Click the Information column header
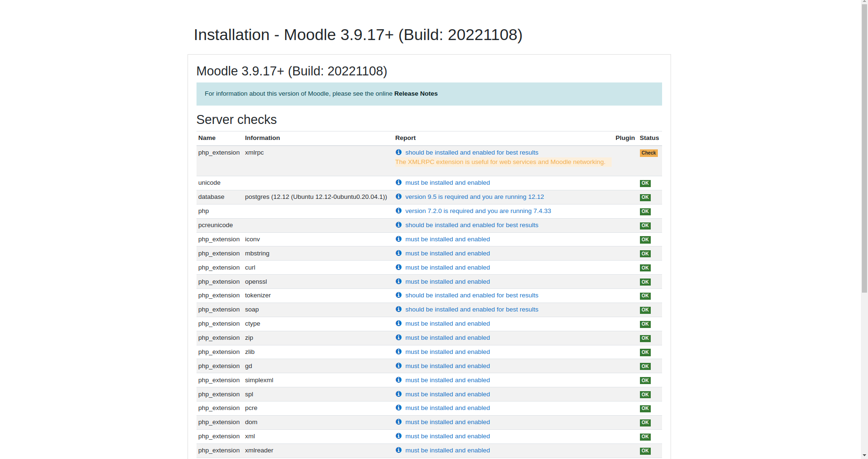This screenshot has height=459, width=868. coord(262,138)
